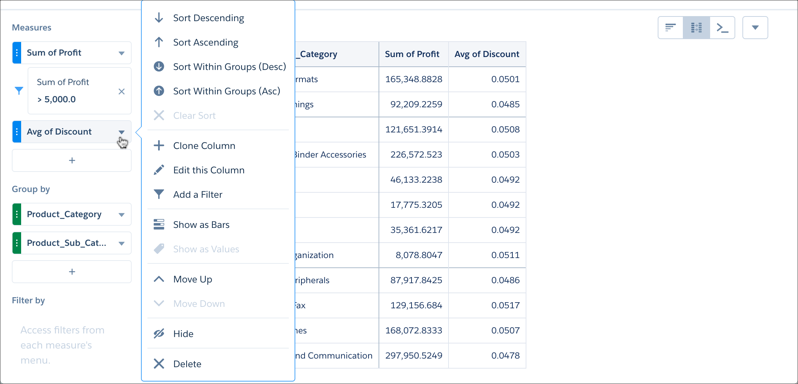Click the green handle on Product_Sub_Cat grouping
Image resolution: width=798 pixels, height=384 pixels.
[17, 243]
